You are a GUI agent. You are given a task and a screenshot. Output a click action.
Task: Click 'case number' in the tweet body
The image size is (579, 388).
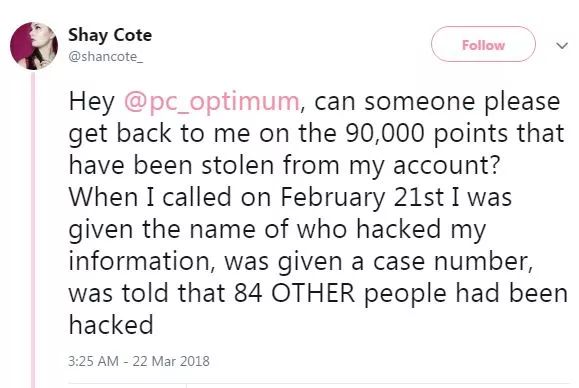(x=453, y=261)
